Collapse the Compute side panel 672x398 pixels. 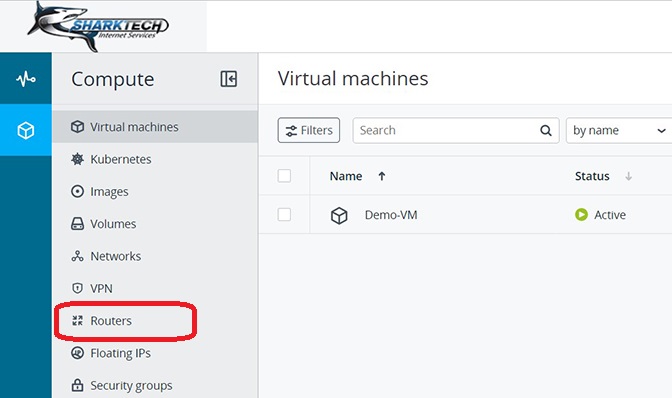(x=228, y=79)
